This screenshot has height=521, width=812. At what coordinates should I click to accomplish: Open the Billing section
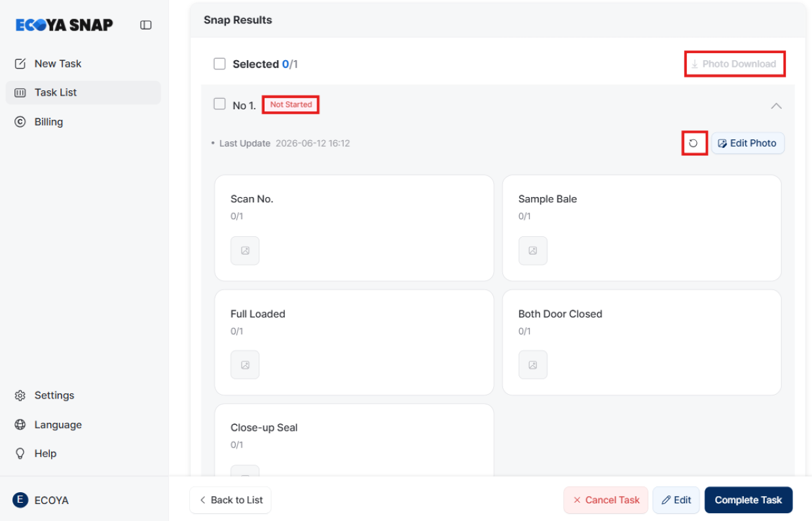pos(83,122)
